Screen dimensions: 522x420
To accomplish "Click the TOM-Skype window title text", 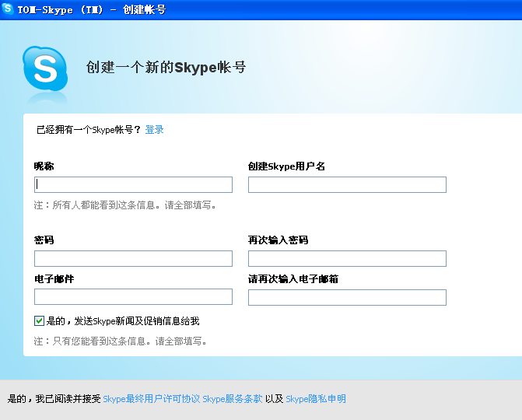I will coord(90,9).
